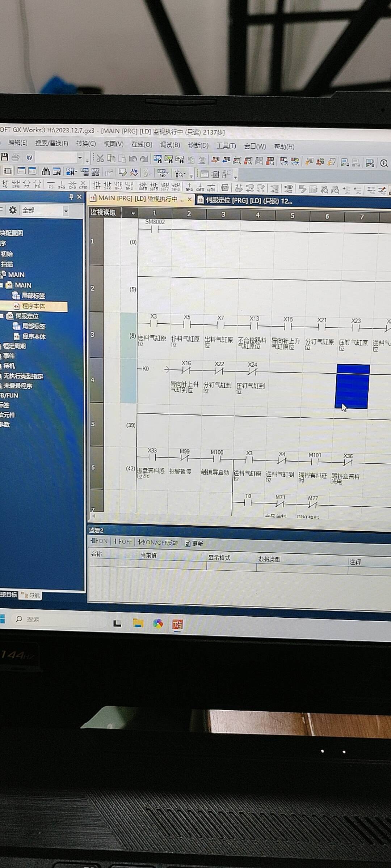391x868 pixels.
Task: Click the binoculars find device icon
Action: point(46,171)
